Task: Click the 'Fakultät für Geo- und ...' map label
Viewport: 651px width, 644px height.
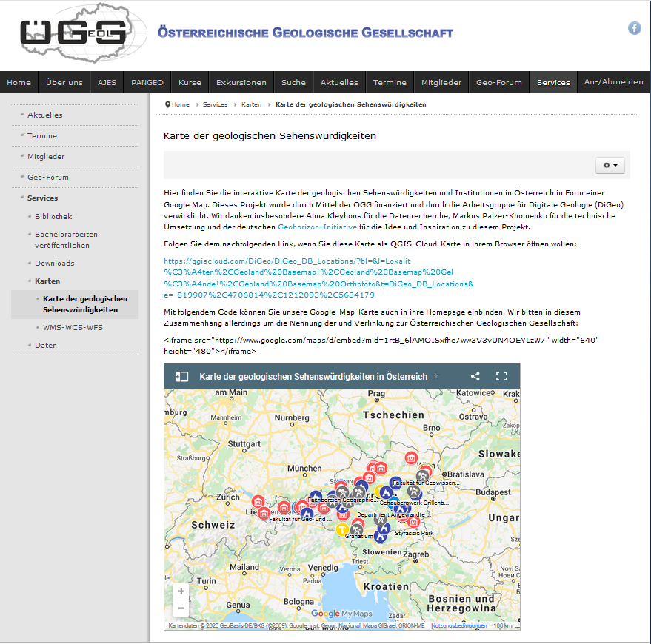Action: click(x=300, y=519)
